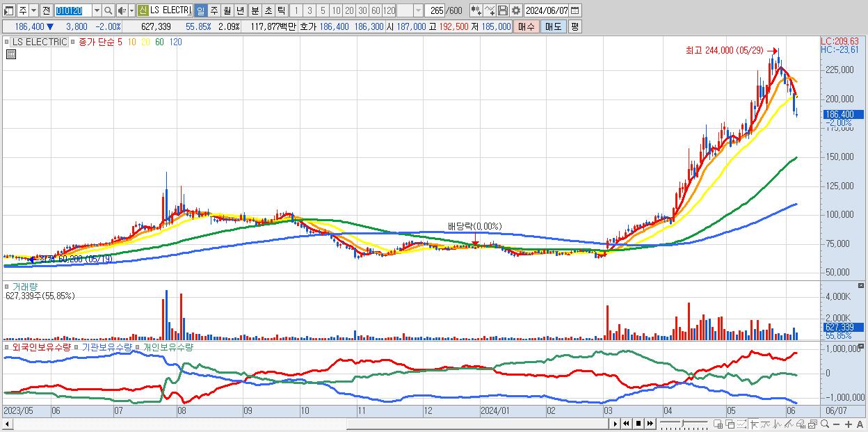This screenshot has height=432, width=868.
Task: Click the '외국인보유수량' indicator label
Action: click(x=42, y=346)
